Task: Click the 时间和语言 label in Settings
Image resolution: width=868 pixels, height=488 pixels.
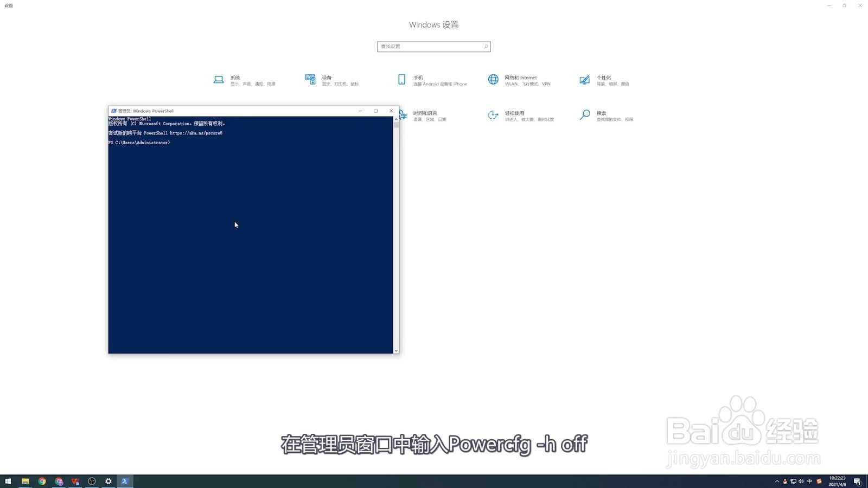Action: coord(425,113)
